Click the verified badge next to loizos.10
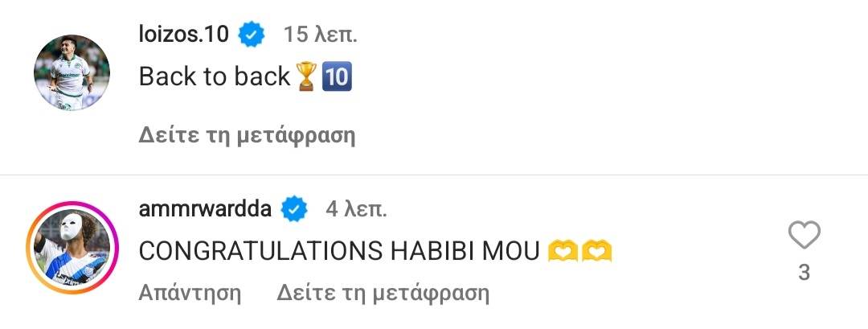The image size is (868, 329). point(252,35)
